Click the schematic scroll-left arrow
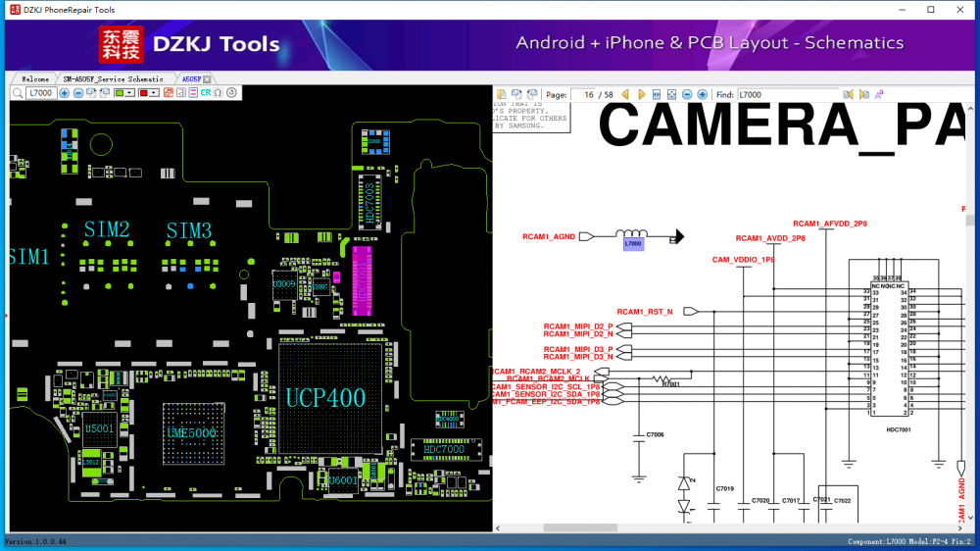The image size is (980, 551). 498,527
